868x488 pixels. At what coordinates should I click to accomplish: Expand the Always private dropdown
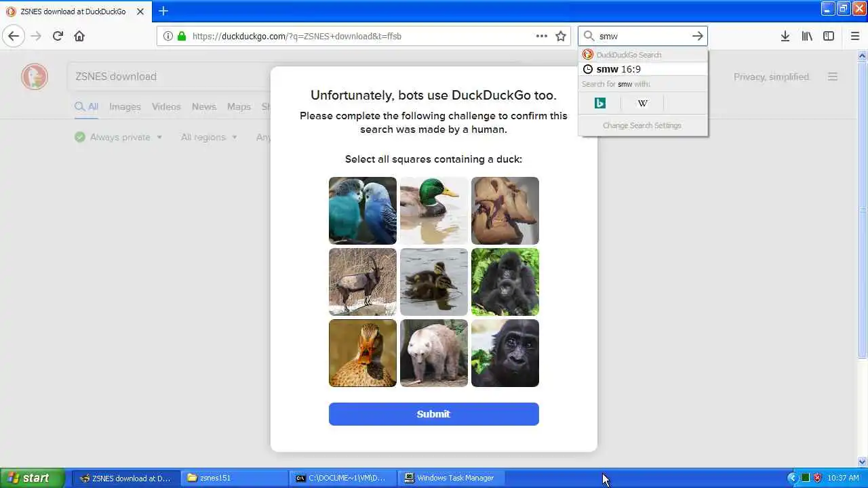[x=119, y=137]
